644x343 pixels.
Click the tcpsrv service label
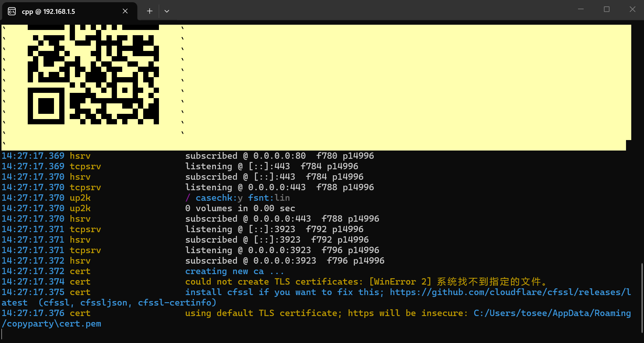click(85, 166)
